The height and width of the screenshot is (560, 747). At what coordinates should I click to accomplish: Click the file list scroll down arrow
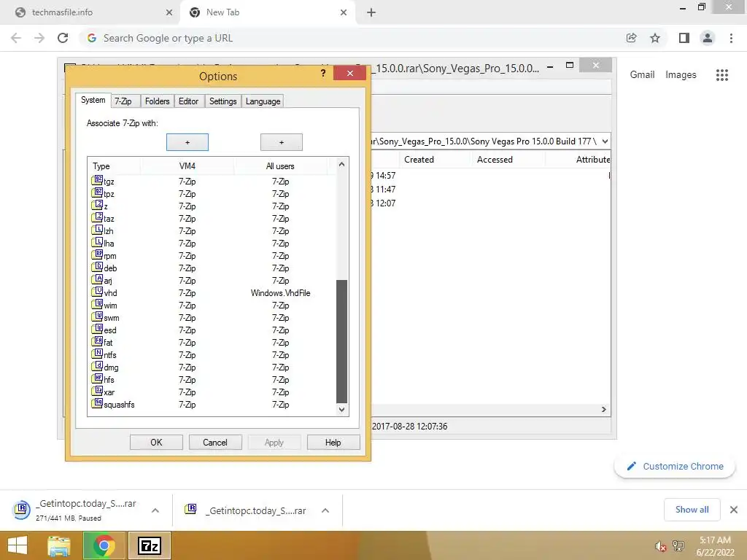(x=341, y=409)
